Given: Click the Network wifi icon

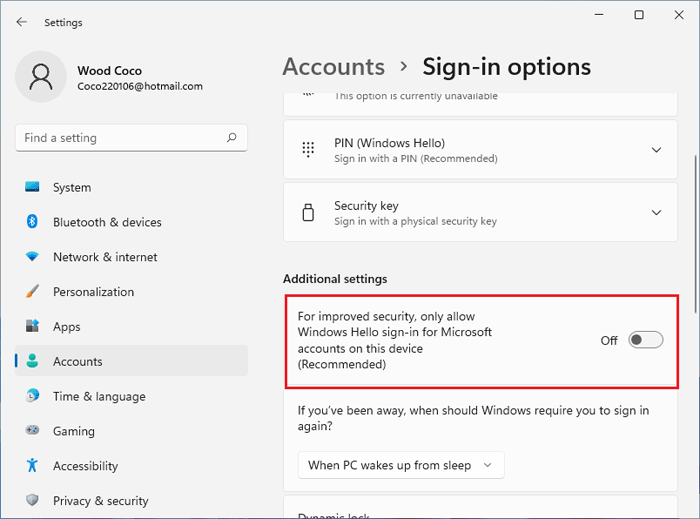Looking at the screenshot, I should [x=32, y=257].
